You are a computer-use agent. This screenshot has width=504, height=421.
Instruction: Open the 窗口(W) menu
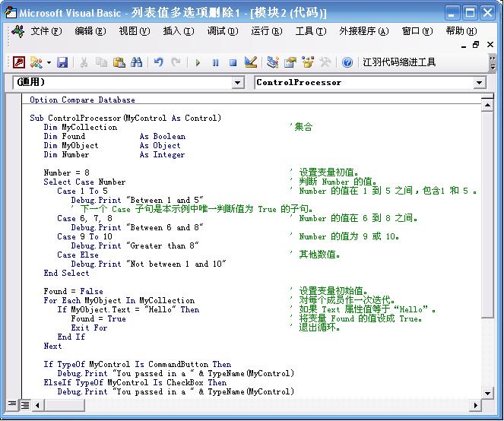pos(417,31)
